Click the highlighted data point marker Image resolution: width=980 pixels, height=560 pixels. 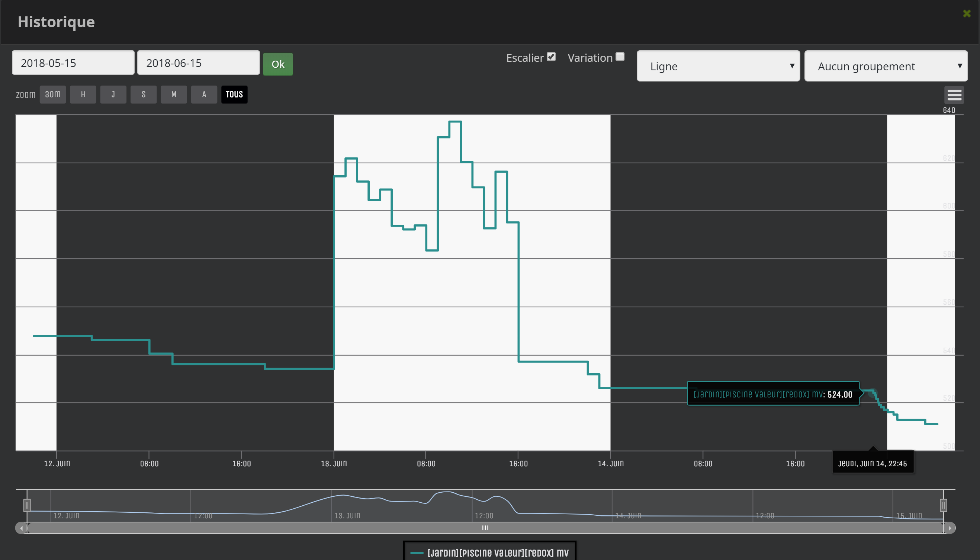coord(873,392)
